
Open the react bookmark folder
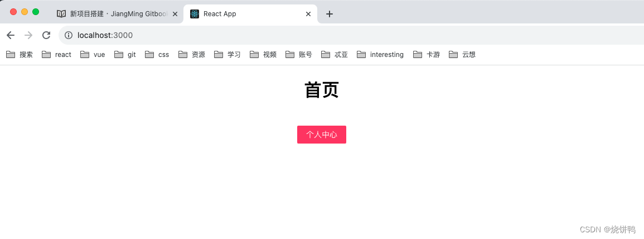coord(57,55)
